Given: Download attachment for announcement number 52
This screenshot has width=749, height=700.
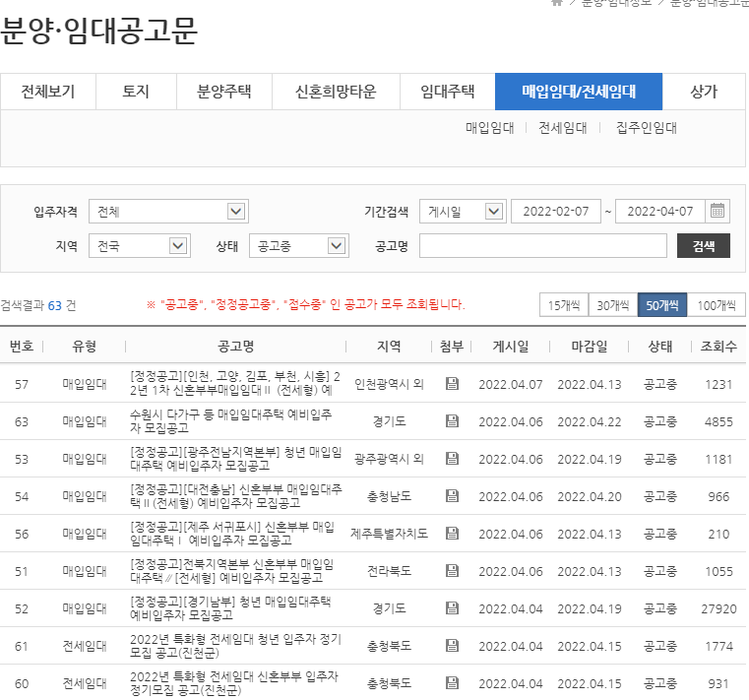Looking at the screenshot, I should pos(452,608).
